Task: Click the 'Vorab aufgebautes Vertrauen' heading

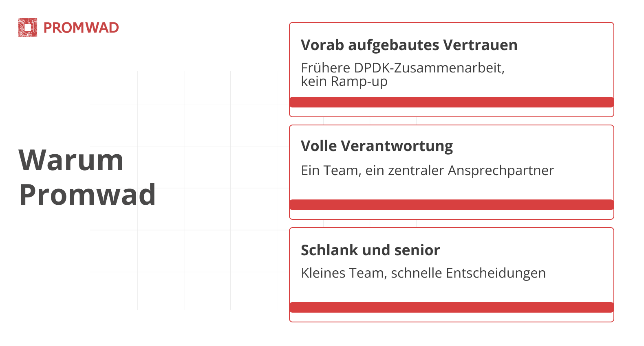Action: pos(409,45)
